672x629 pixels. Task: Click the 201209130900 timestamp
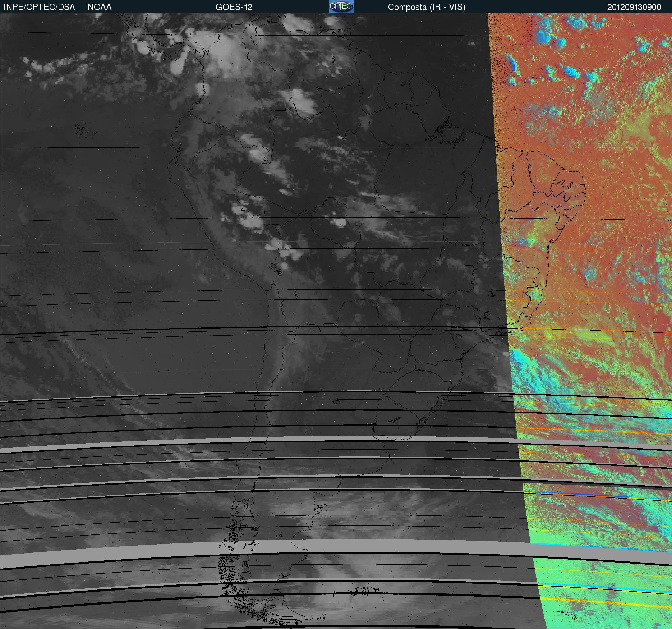(x=634, y=7)
